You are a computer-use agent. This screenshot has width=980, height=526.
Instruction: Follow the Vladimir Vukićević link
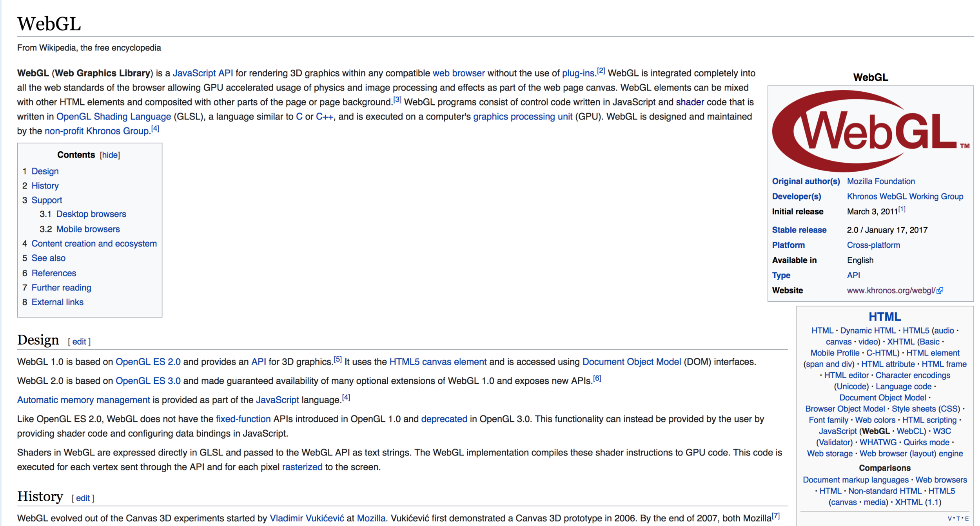(x=307, y=518)
